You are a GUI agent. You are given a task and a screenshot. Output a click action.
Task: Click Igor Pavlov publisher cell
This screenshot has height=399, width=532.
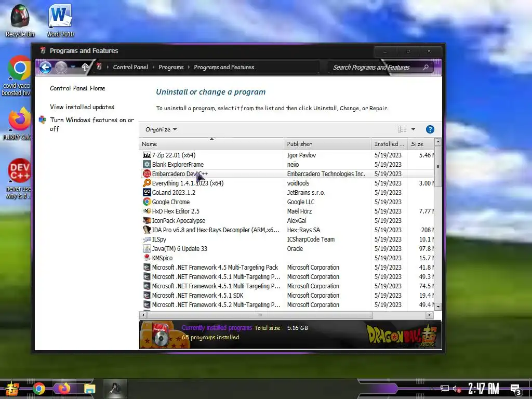pyautogui.click(x=301, y=155)
